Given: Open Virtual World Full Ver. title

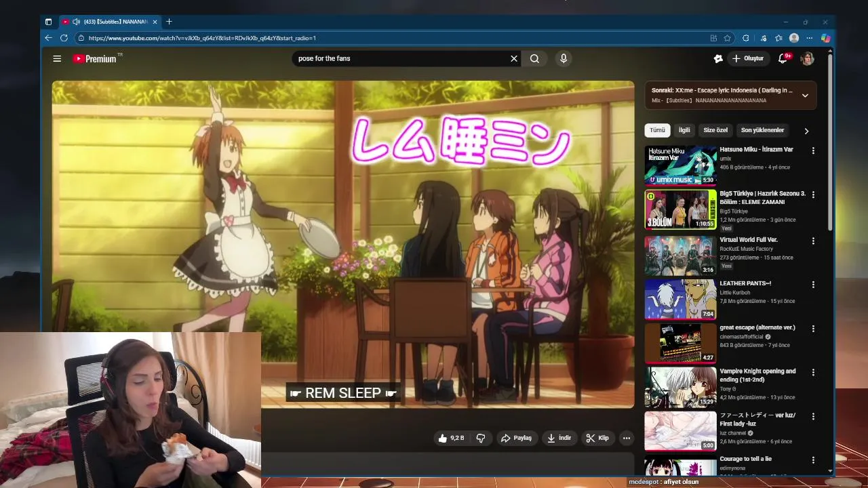Looking at the screenshot, I should 749,240.
